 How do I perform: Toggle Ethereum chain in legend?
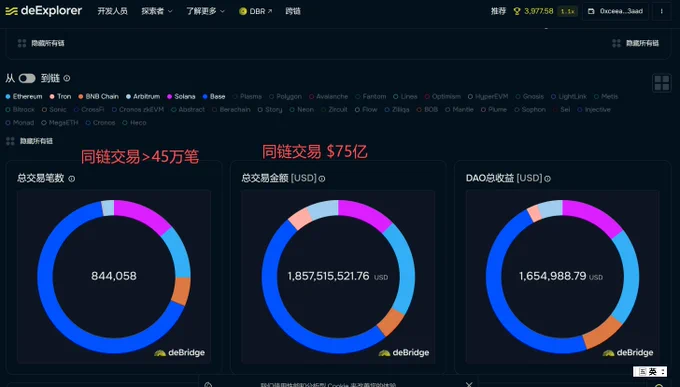[x=24, y=96]
